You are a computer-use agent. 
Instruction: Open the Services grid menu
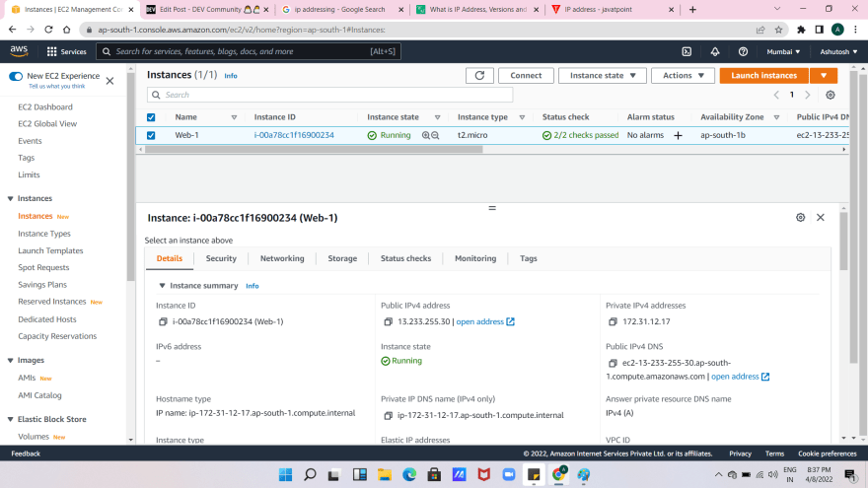coord(66,51)
